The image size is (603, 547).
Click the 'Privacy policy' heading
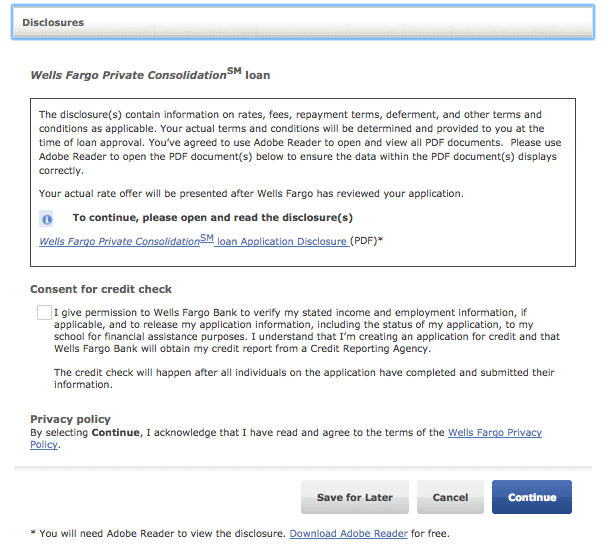(70, 419)
